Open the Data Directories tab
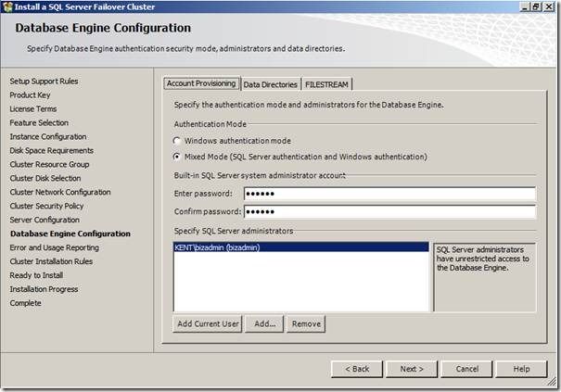This screenshot has height=392, width=561. point(271,84)
